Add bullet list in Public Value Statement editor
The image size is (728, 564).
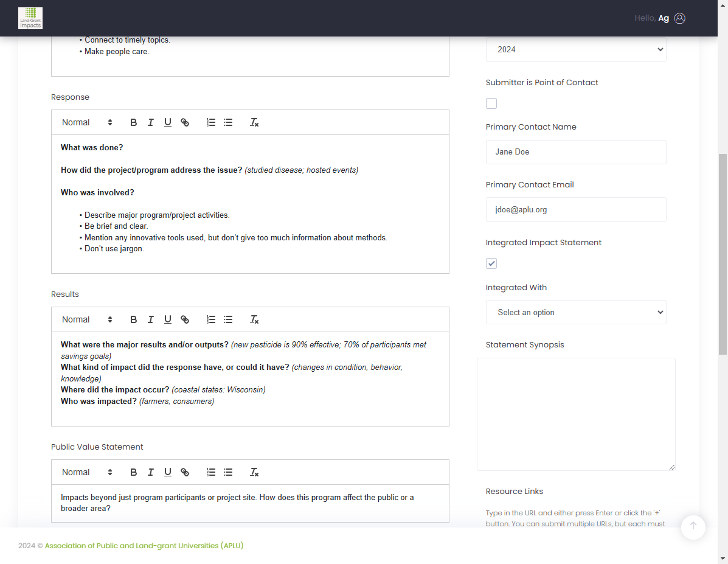click(x=228, y=472)
